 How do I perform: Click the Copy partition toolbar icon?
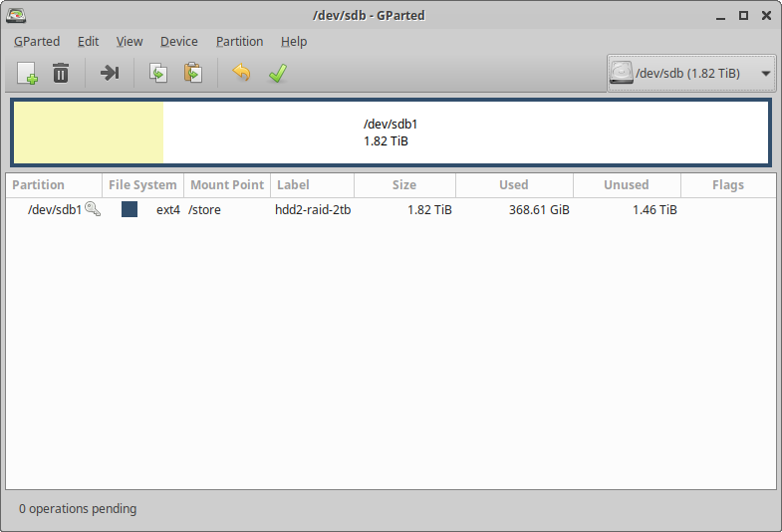coord(158,74)
